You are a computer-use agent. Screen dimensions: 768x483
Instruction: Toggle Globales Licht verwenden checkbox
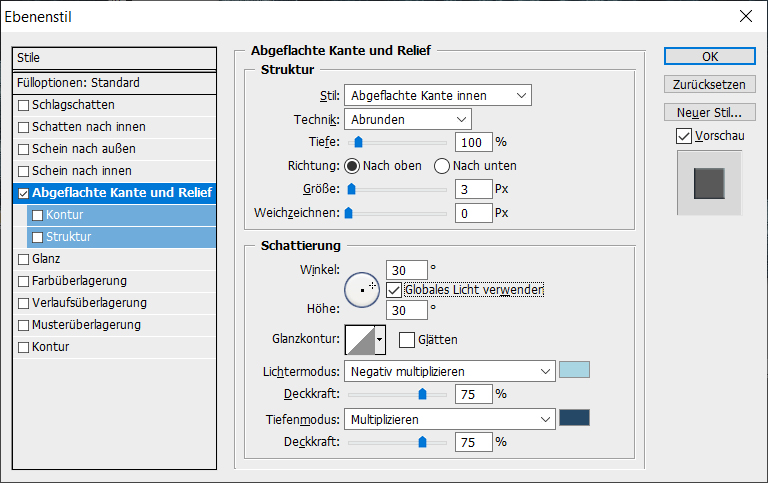click(394, 290)
